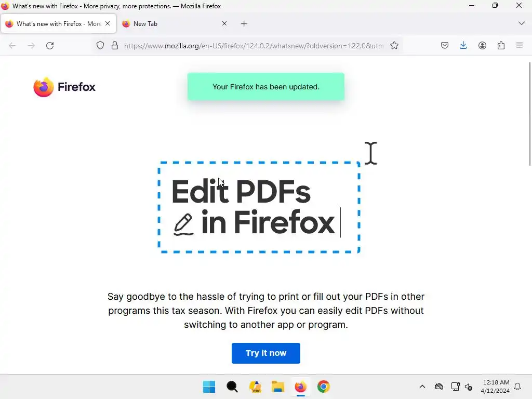
Task: Close the New Tab tab
Action: pos(224,23)
